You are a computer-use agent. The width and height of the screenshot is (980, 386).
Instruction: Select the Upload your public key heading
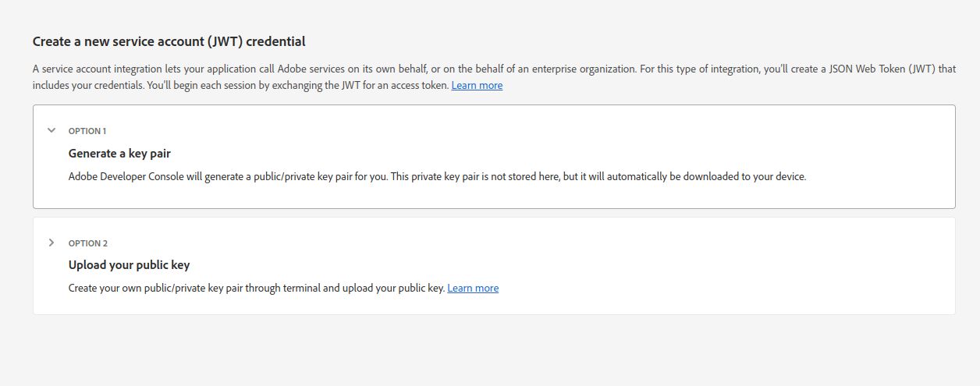(129, 265)
